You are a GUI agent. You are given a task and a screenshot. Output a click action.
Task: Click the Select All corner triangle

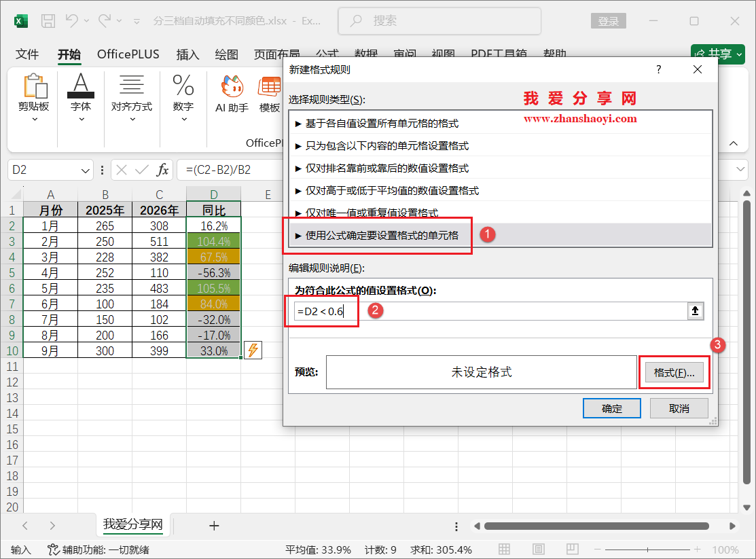click(16, 194)
